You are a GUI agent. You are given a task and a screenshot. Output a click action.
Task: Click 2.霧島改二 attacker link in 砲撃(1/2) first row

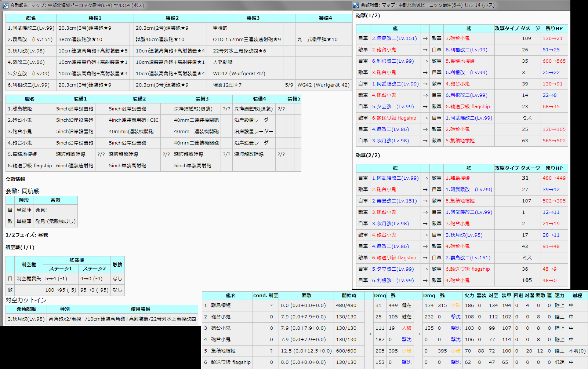[394, 38]
